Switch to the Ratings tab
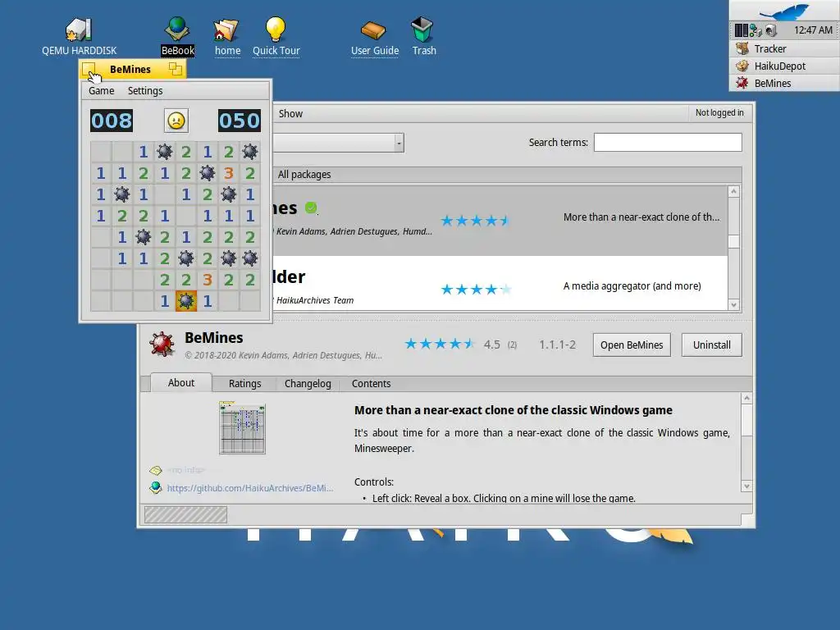 coord(244,384)
